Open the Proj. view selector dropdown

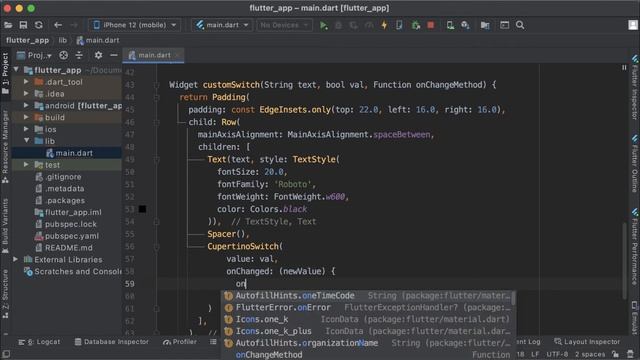(34, 55)
